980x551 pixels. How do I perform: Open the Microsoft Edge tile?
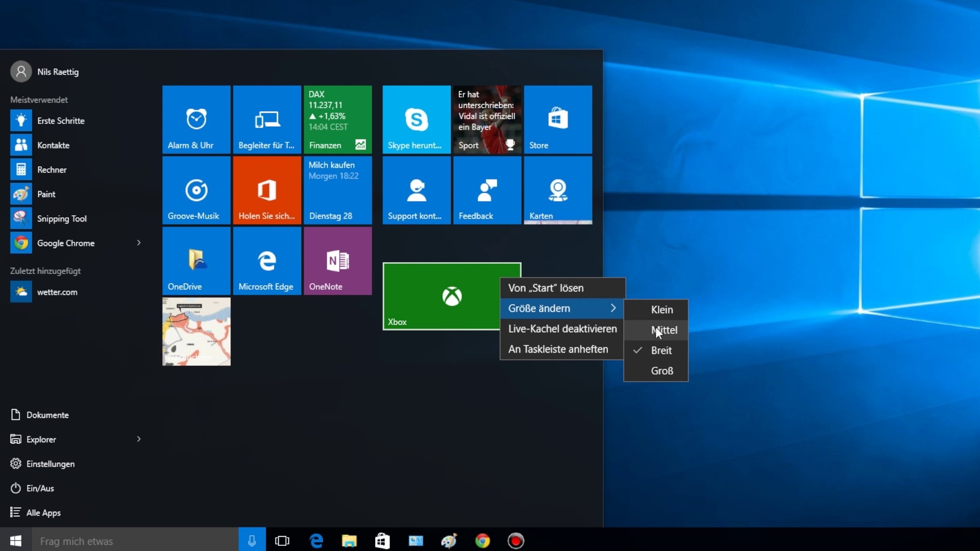[x=266, y=261]
